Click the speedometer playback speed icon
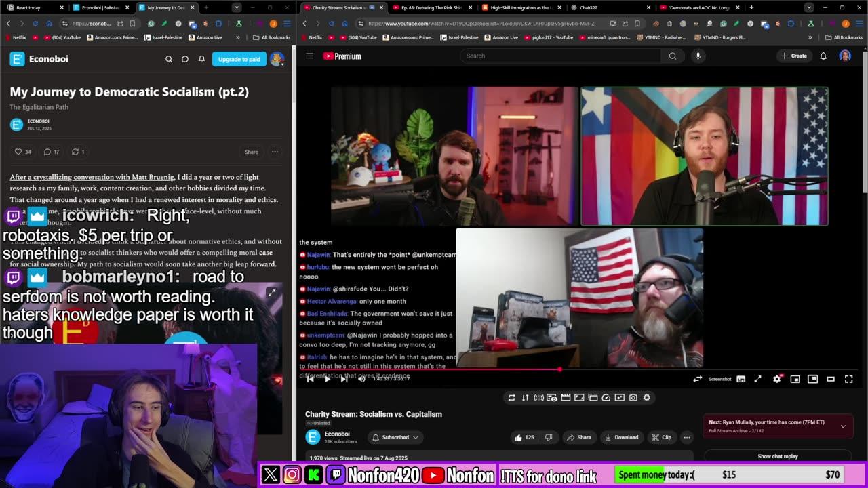Viewport: 868px width, 488px height. [x=606, y=398]
